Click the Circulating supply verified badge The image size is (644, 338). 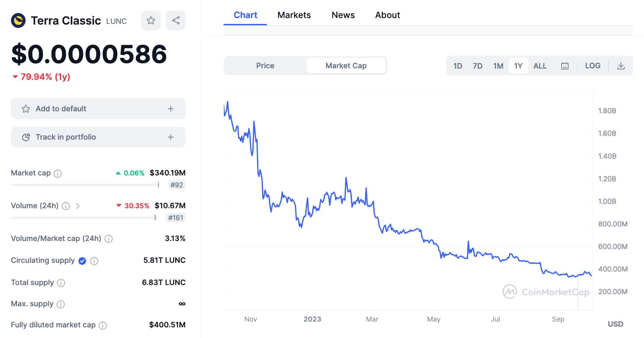82,261
